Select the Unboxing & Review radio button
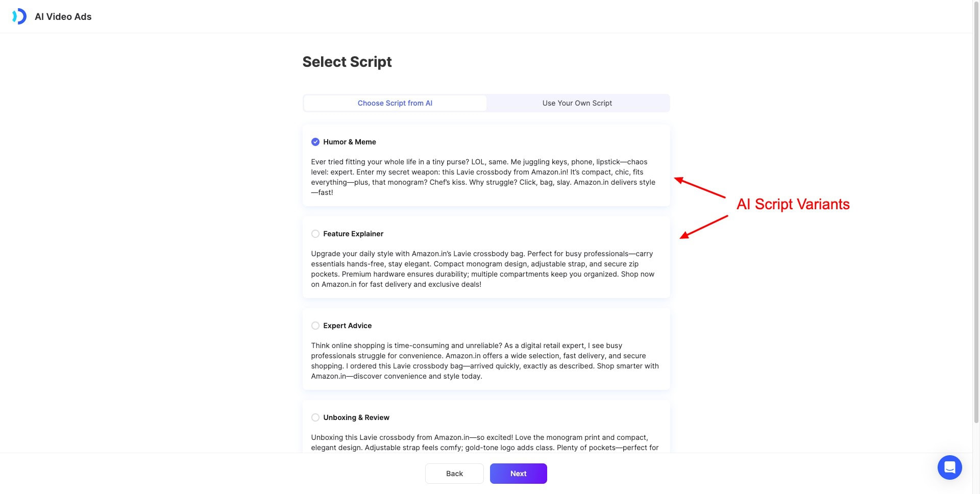 click(x=315, y=417)
